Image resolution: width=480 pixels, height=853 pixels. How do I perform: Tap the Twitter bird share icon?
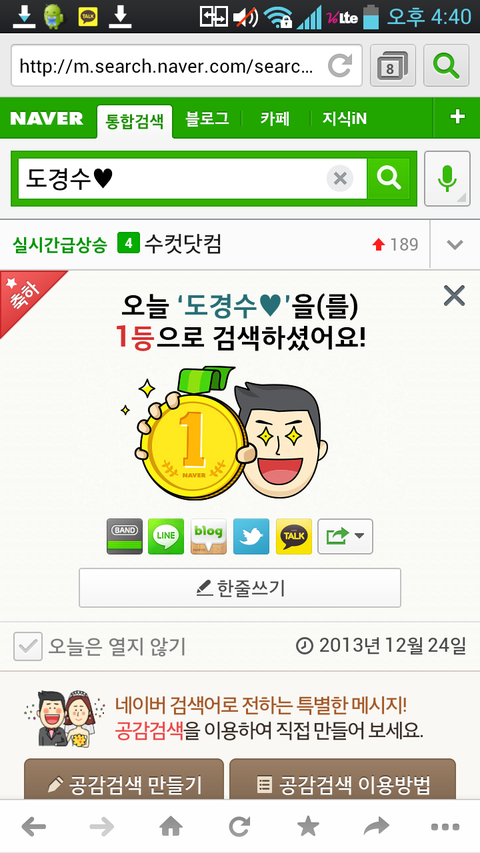[251, 536]
